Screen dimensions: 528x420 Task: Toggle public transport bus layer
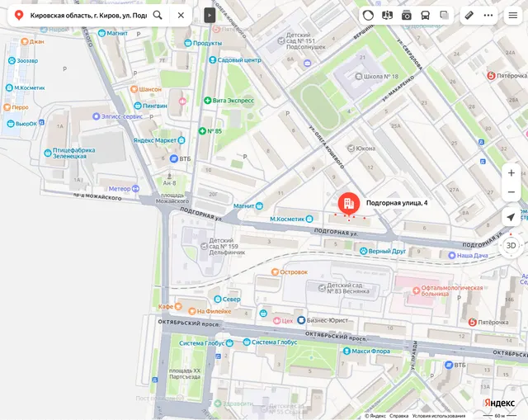(426, 15)
